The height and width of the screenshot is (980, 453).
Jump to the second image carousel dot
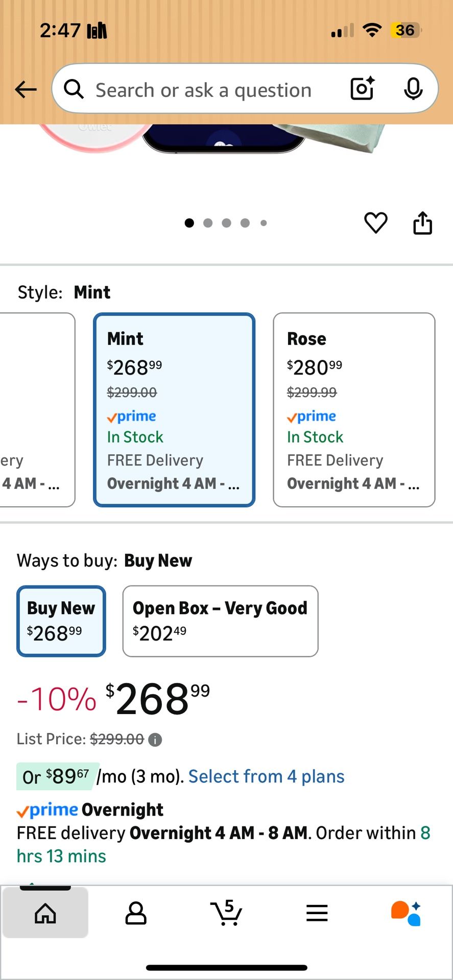click(x=208, y=223)
